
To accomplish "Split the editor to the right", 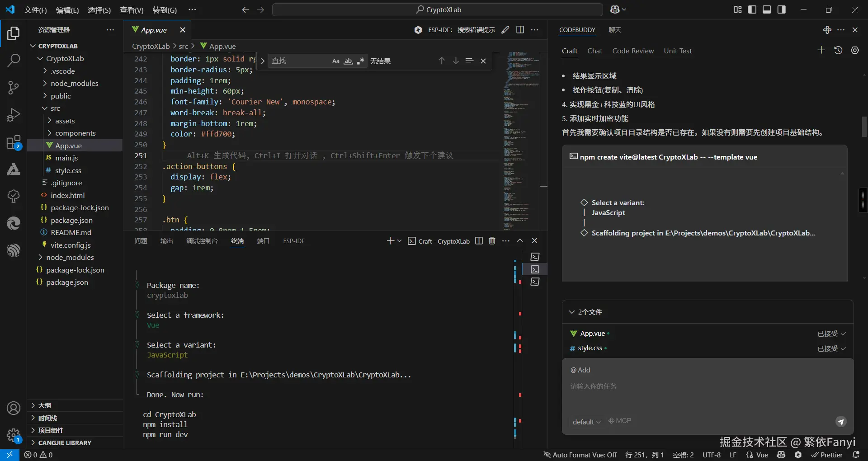I will pos(520,30).
